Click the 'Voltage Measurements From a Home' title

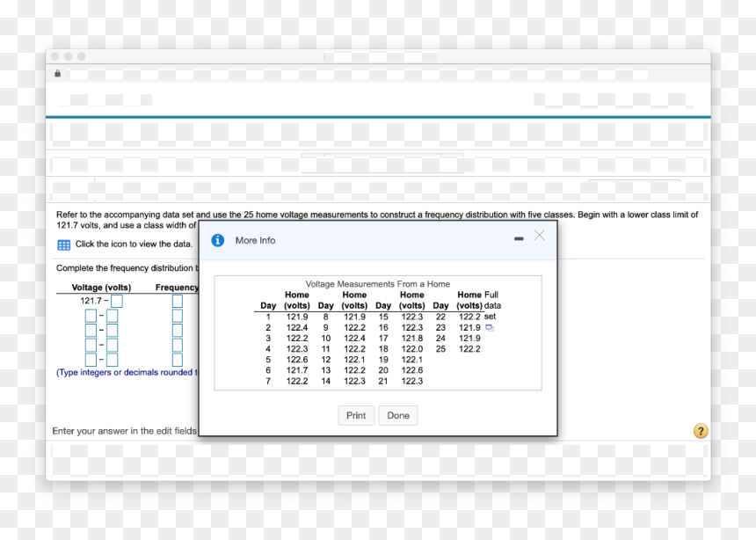coord(377,284)
